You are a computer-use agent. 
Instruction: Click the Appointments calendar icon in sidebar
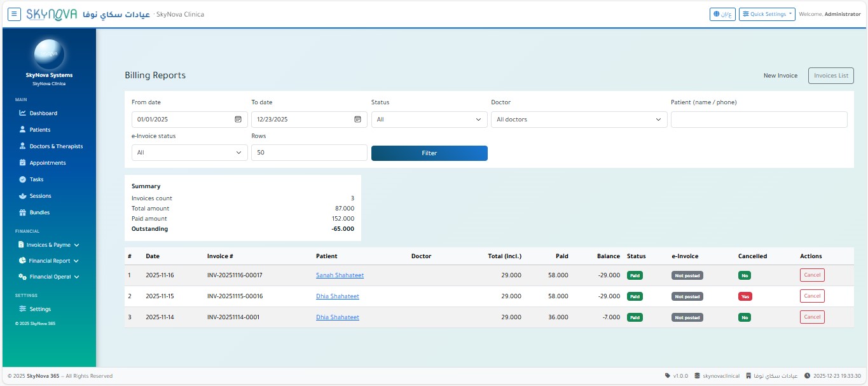click(23, 163)
